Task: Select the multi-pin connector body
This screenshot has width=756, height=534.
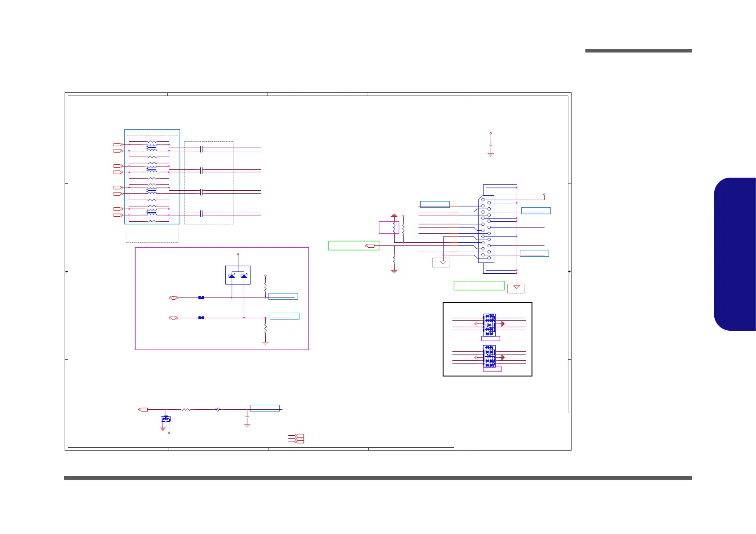Action: (486, 229)
